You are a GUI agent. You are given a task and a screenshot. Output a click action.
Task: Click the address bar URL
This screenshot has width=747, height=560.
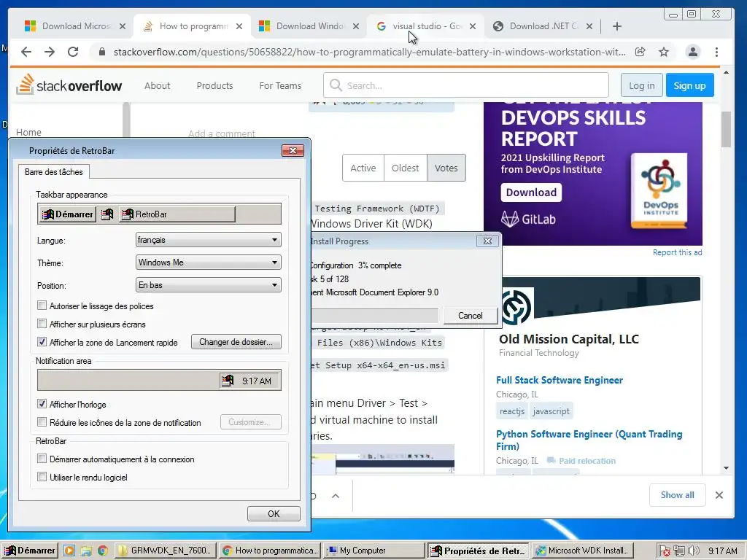click(369, 52)
